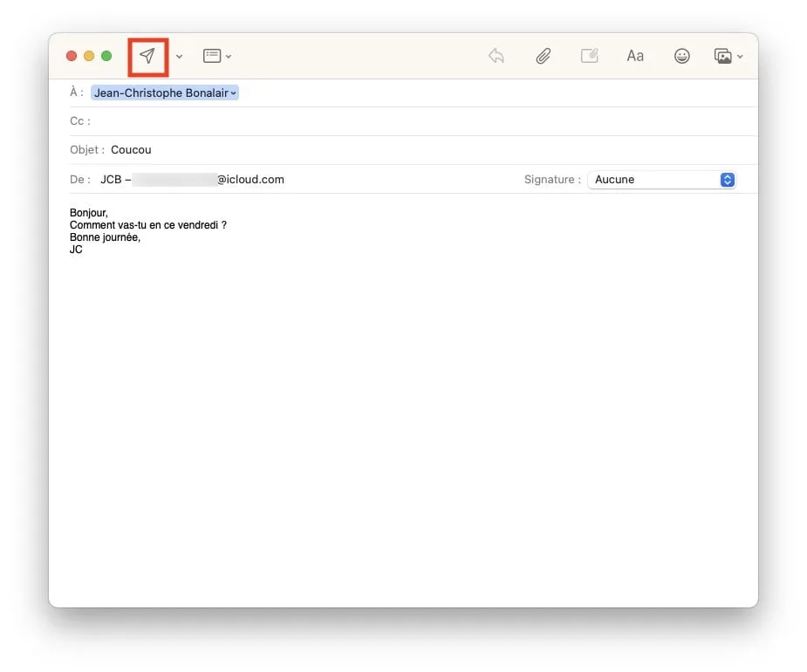The height and width of the screenshot is (672, 807).
Task: Select the word Bonjour in the message
Action: [88, 212]
